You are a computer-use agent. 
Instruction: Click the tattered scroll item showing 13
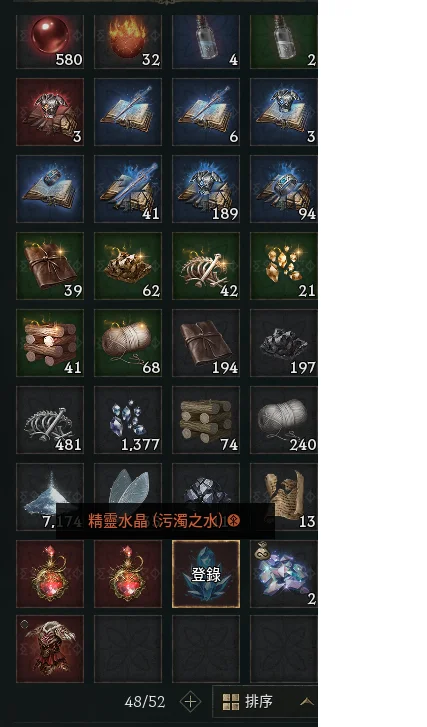[x=284, y=497]
